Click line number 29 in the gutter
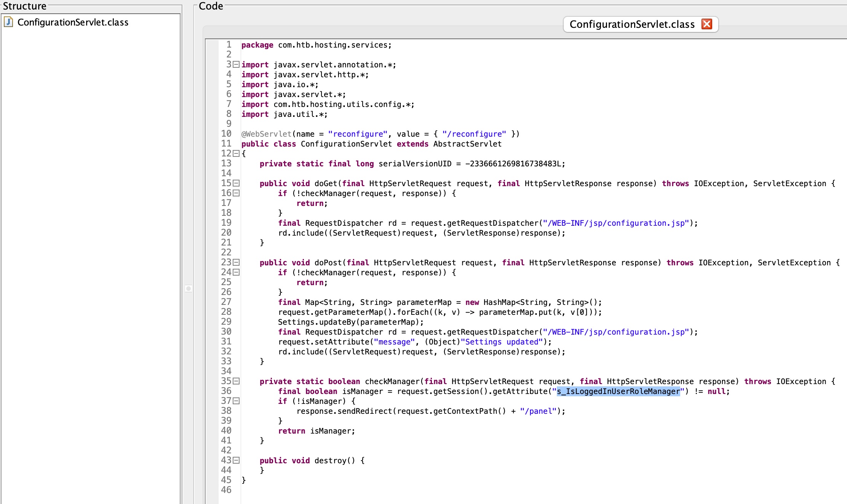This screenshot has height=504, width=847. tap(226, 322)
